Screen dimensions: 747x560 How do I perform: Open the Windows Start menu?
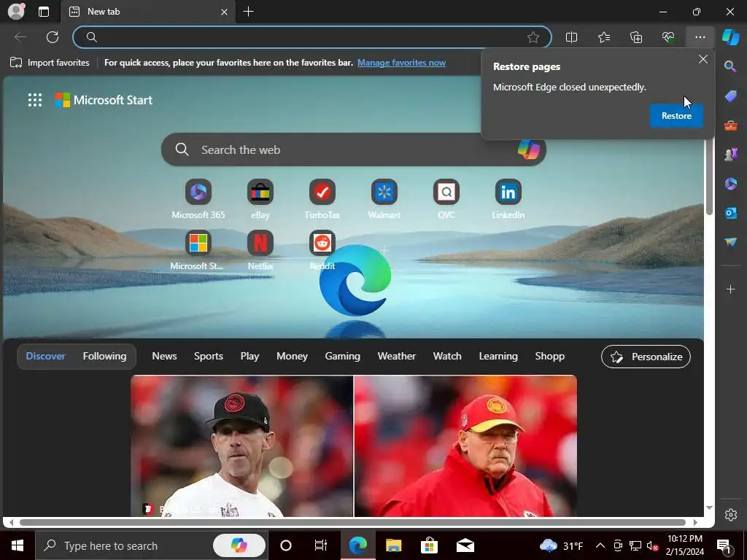pyautogui.click(x=18, y=545)
